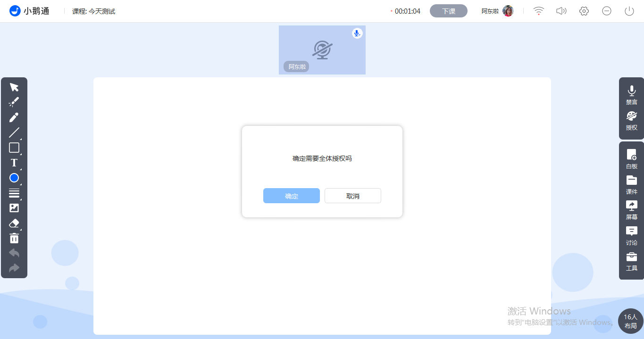Open the settings gear

[x=584, y=11]
